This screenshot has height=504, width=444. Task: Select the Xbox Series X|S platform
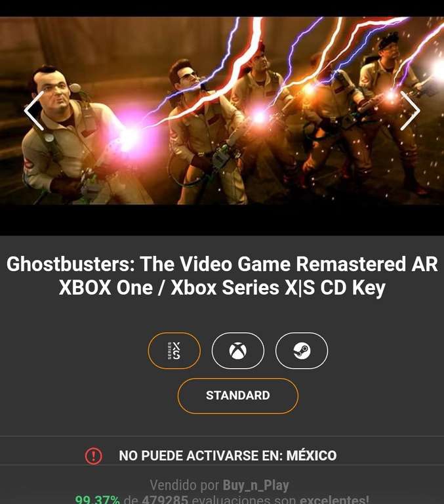click(174, 350)
